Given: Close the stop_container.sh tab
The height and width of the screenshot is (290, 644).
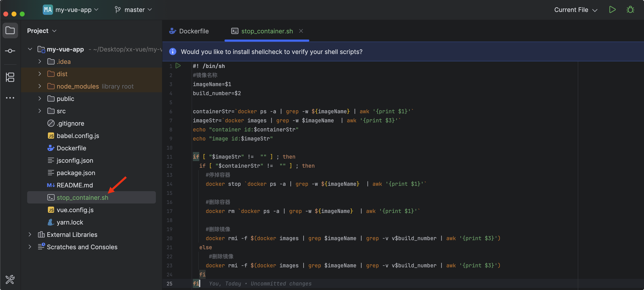Looking at the screenshot, I should pos(301,31).
